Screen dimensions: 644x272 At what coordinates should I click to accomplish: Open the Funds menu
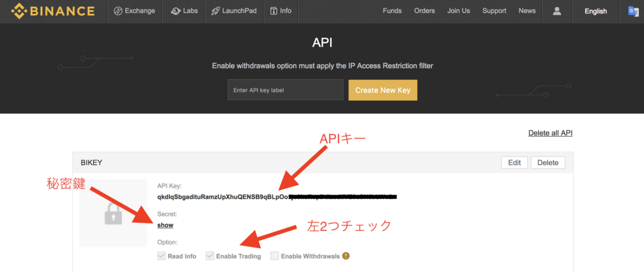[x=392, y=11]
